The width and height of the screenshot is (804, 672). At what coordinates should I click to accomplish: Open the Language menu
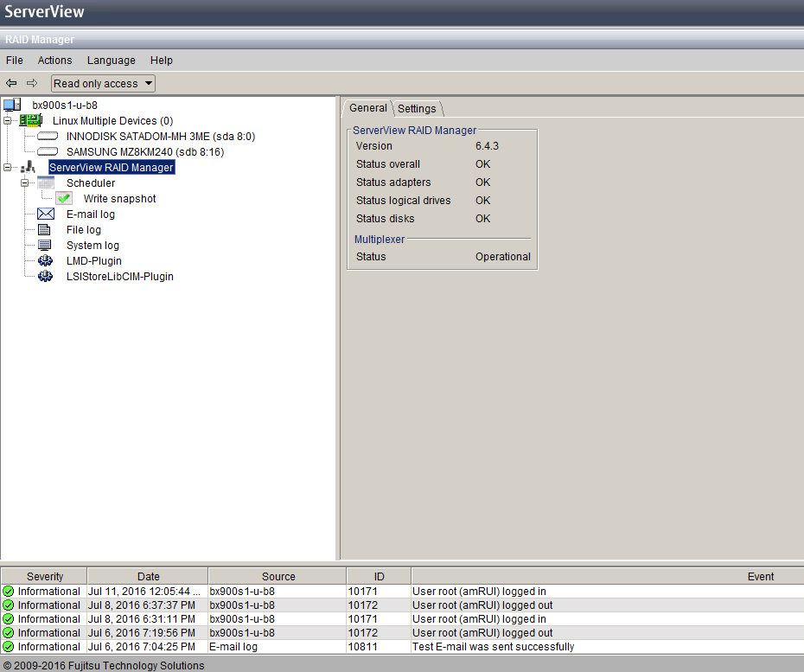point(112,60)
